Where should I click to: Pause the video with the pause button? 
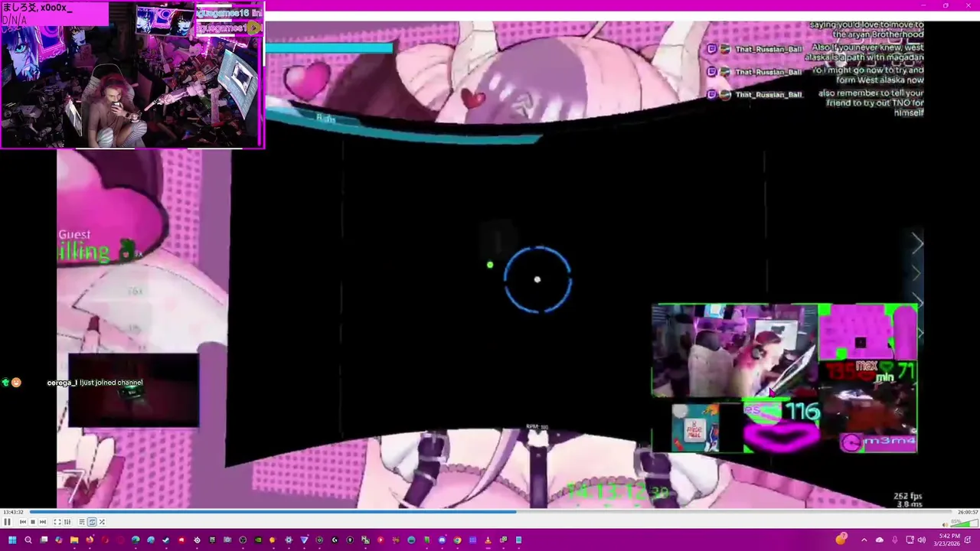[x=7, y=522]
